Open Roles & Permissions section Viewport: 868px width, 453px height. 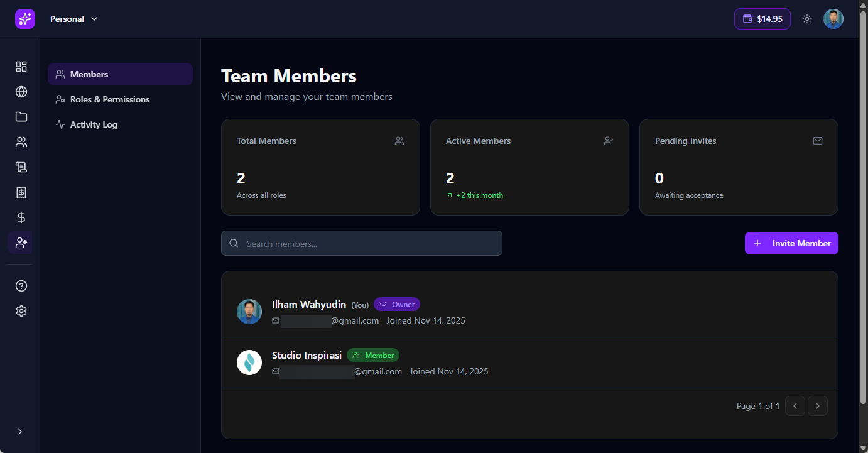110,99
